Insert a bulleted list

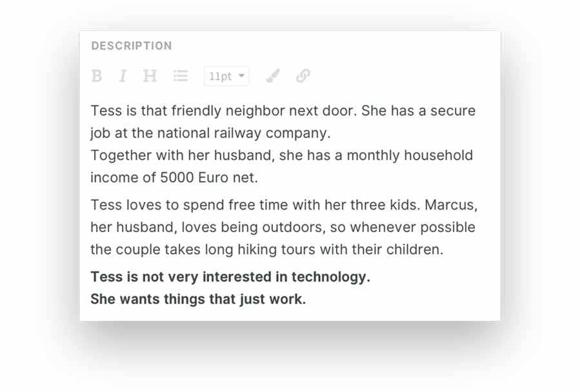pos(181,76)
